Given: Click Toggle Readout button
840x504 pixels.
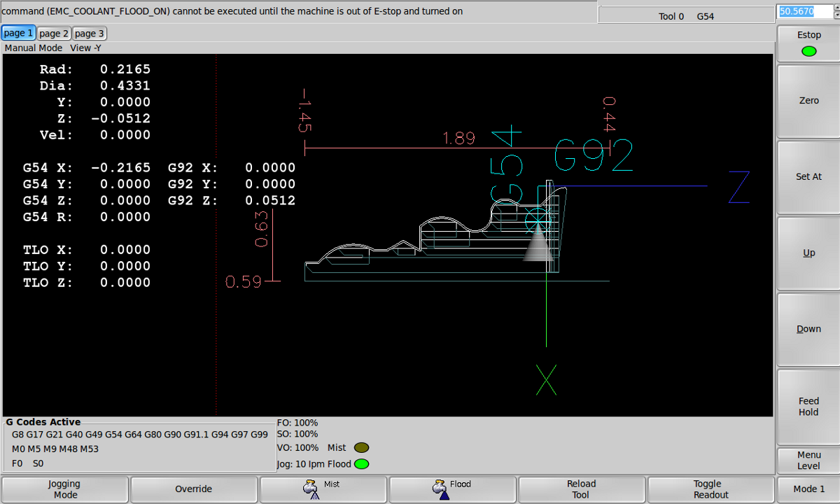Looking at the screenshot, I should [710, 489].
